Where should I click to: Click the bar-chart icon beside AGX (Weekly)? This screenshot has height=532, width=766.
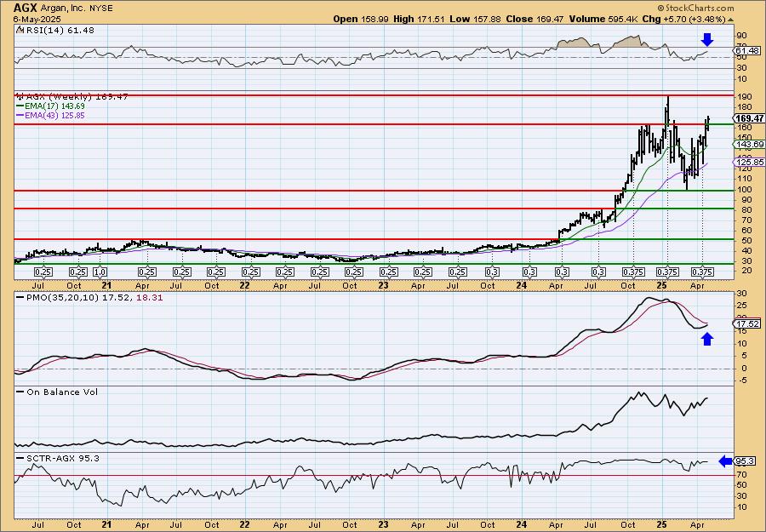[x=20, y=97]
